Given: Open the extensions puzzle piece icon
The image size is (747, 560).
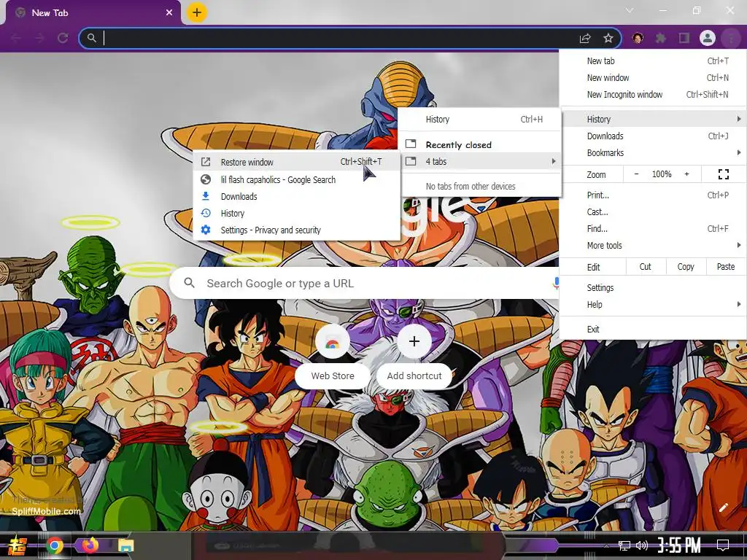Looking at the screenshot, I should pos(661,38).
